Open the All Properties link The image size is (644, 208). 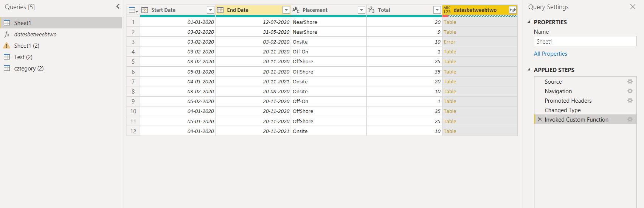[550, 54]
